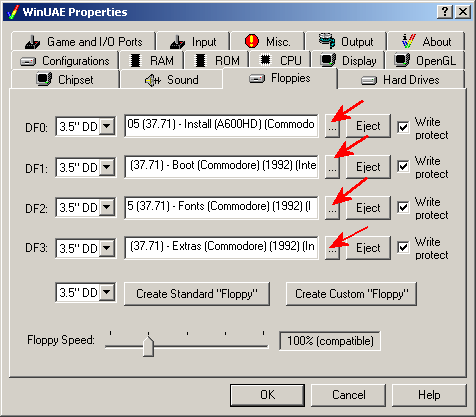Switch to the About tab

point(426,41)
